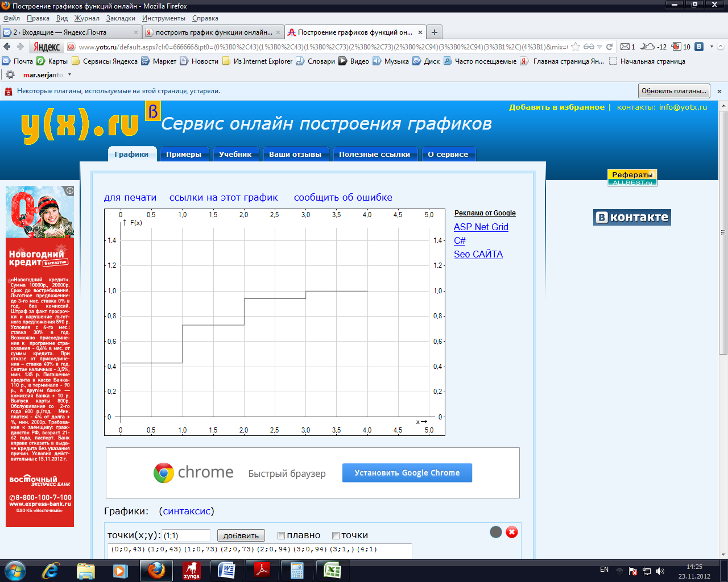Click 'Установить Google Chrome' button
This screenshot has height=582, width=728.
tap(407, 473)
